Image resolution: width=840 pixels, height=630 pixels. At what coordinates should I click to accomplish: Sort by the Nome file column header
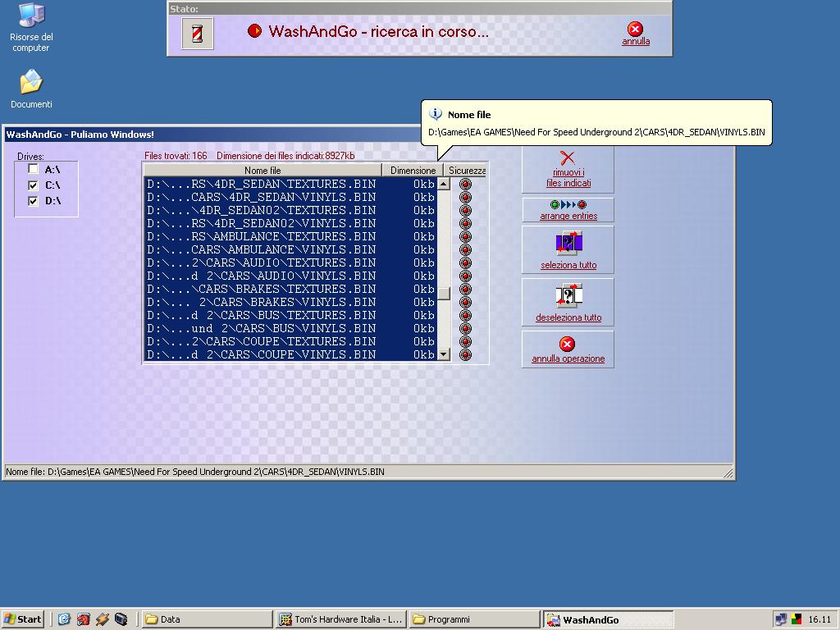[262, 171]
